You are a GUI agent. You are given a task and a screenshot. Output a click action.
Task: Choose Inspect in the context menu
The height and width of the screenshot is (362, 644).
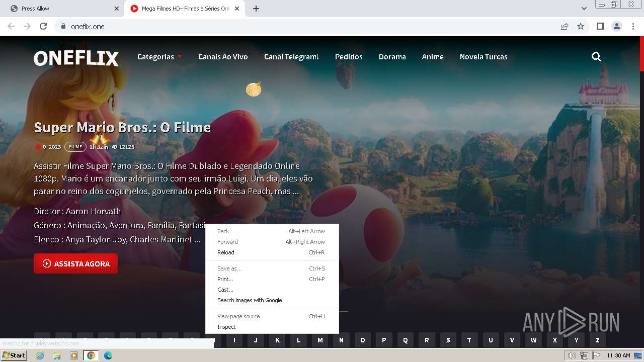(272, 327)
